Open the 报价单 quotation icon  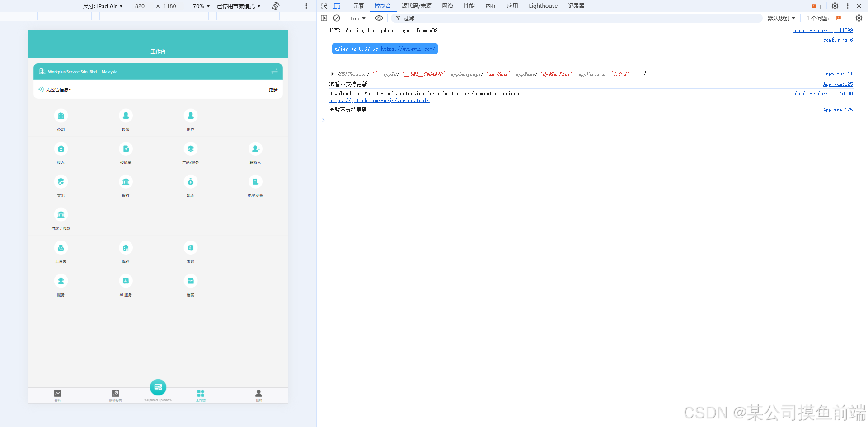(x=126, y=149)
